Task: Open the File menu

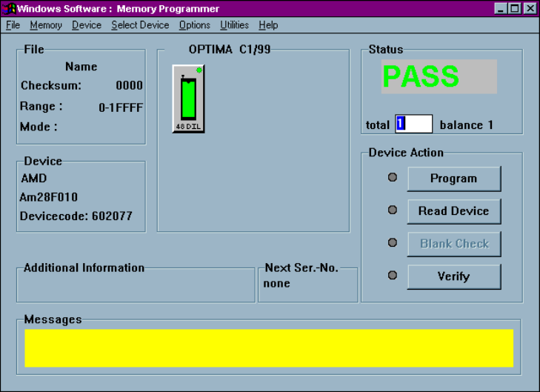Action: tap(13, 25)
